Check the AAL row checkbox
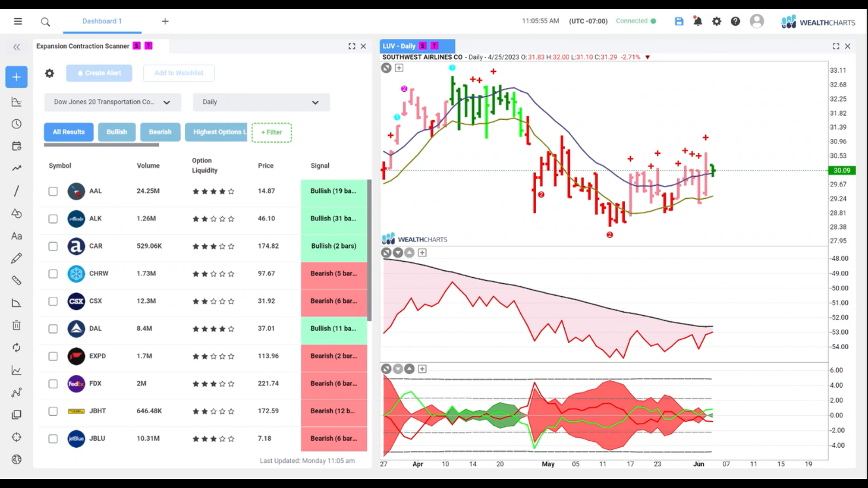868x488 pixels. [x=53, y=191]
